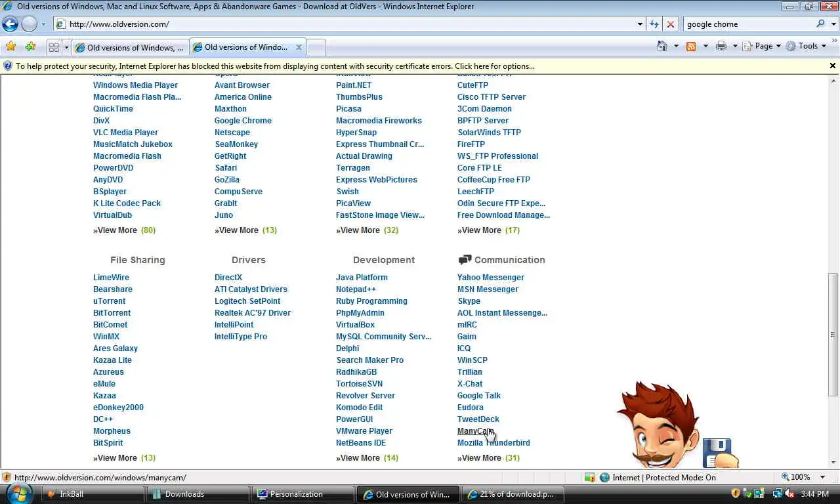The image size is (840, 504).
Task: Click View More under File Sharing
Action: click(x=117, y=458)
